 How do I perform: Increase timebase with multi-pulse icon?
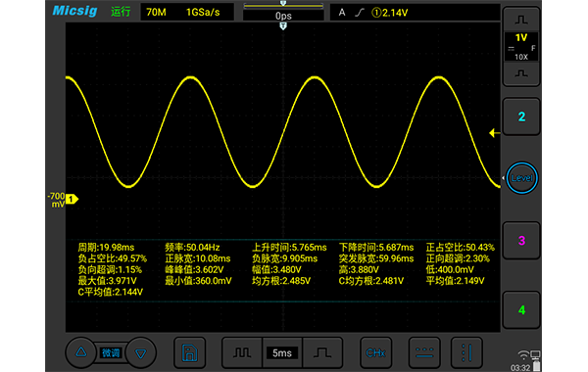[x=242, y=352]
